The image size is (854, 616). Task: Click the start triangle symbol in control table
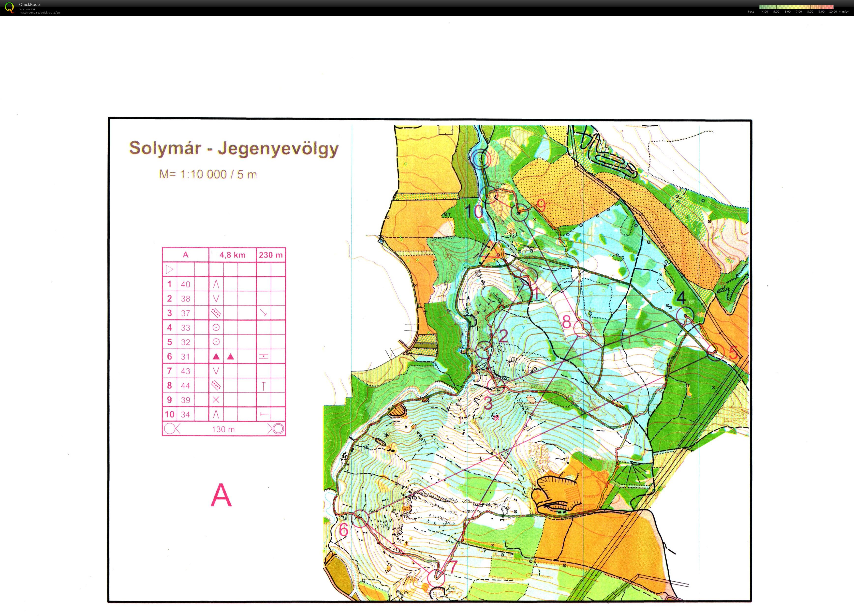point(169,270)
